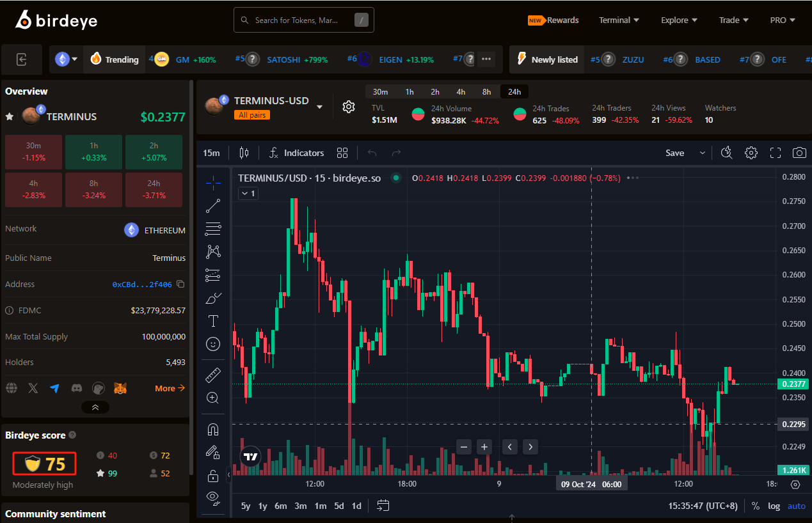Image resolution: width=812 pixels, height=523 pixels.
Task: Click the token search input field
Action: click(x=304, y=20)
